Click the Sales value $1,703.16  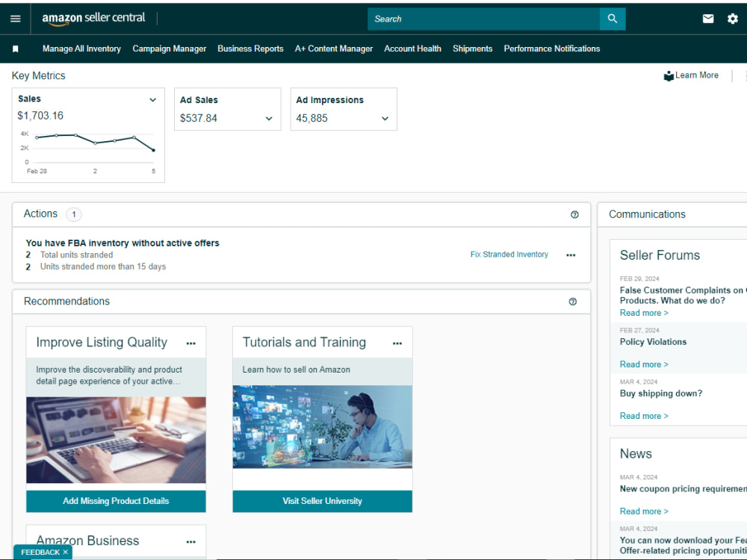(x=40, y=116)
